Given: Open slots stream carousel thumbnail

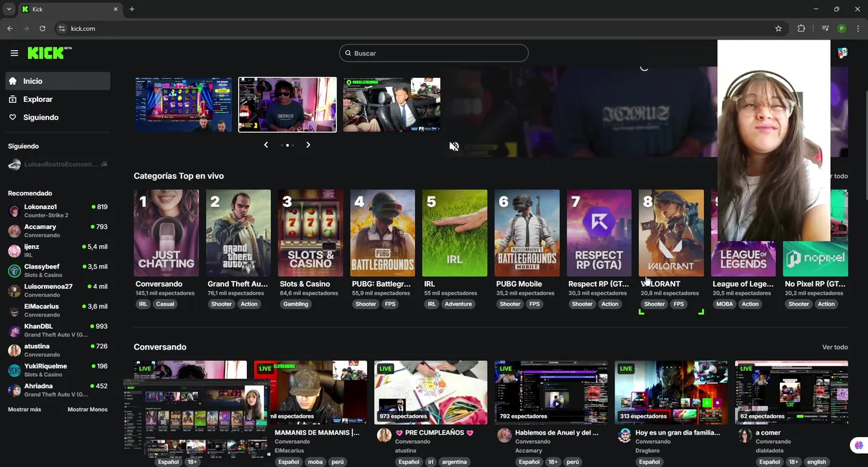Looking at the screenshot, I should pyautogui.click(x=183, y=104).
